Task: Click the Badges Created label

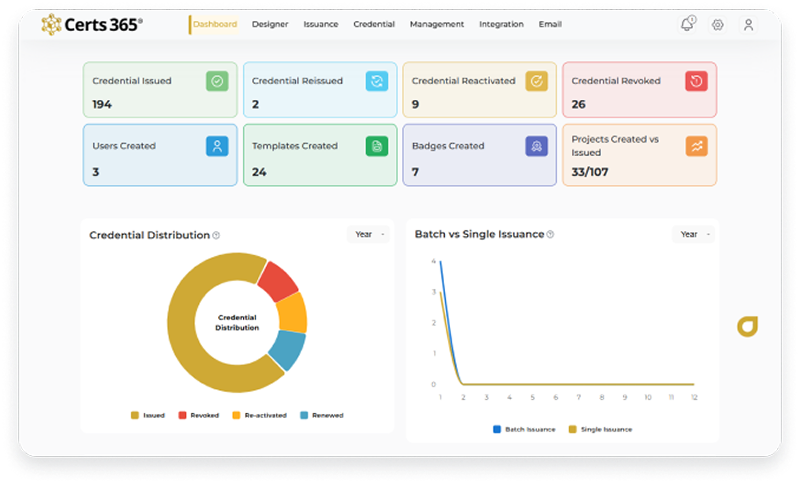Action: [x=448, y=146]
